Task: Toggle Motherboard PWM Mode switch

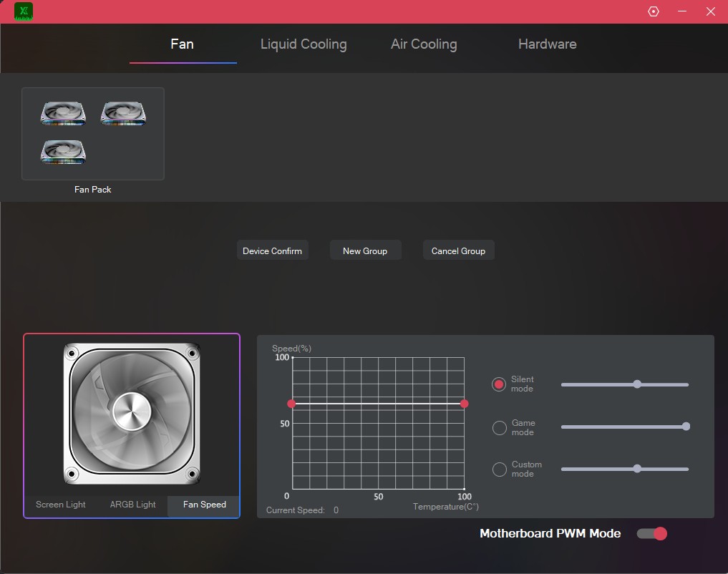Action: pos(652,534)
